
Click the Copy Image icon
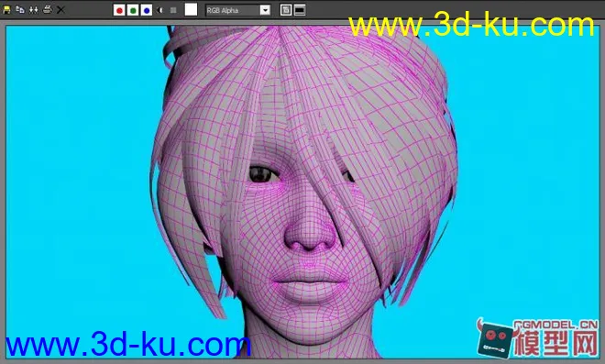pyautogui.click(x=20, y=10)
